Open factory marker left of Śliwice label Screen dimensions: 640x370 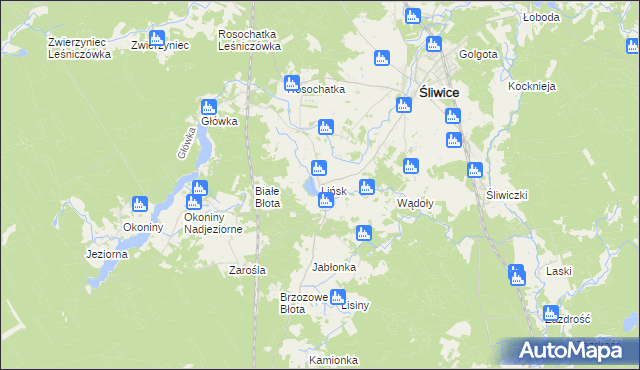(x=404, y=105)
